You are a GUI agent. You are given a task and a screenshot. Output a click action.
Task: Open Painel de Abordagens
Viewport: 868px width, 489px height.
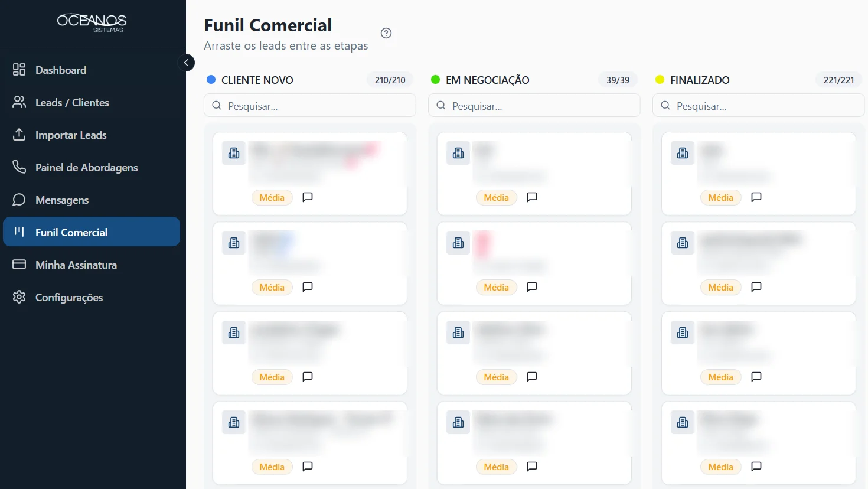pyautogui.click(x=92, y=167)
